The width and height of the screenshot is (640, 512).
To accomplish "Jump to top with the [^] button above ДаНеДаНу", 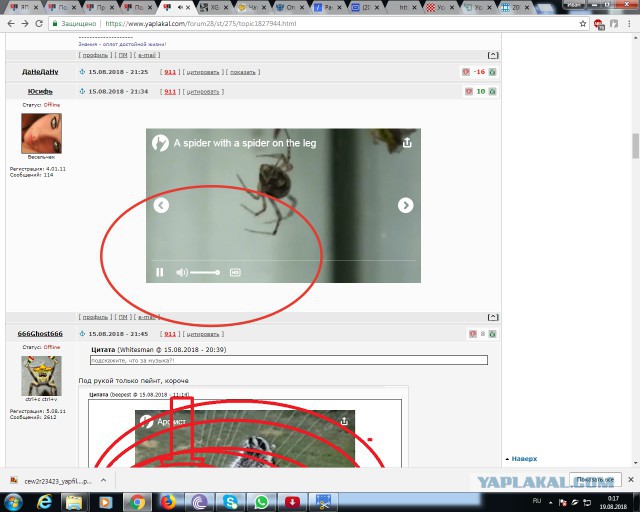I will point(493,55).
